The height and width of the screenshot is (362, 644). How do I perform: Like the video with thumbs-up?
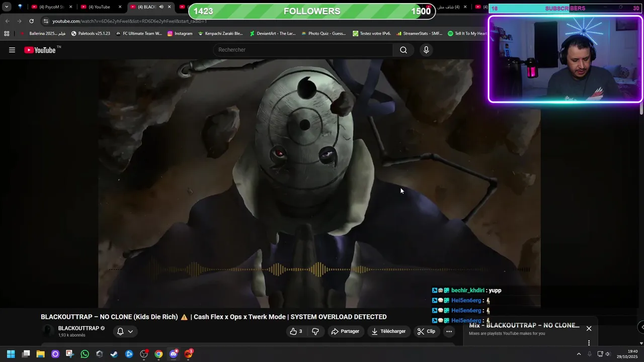[296, 331]
